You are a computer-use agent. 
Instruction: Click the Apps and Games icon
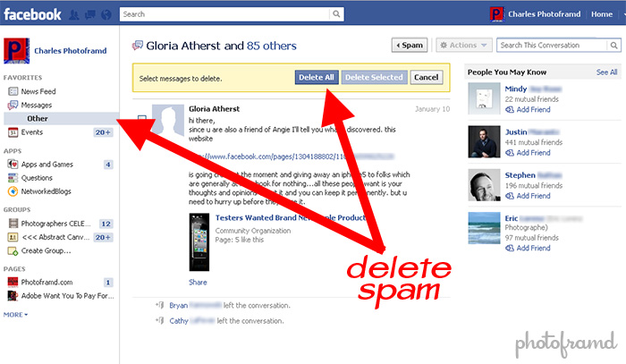point(13,164)
